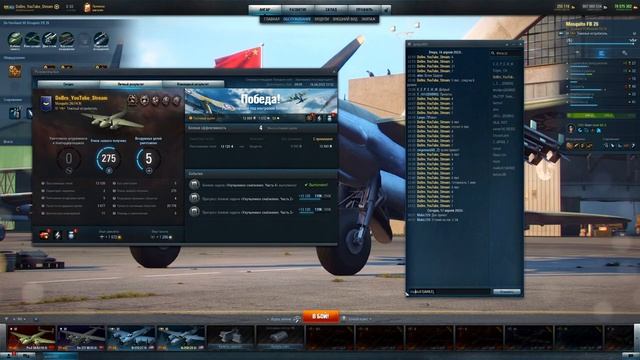Click the 275 capture points gauge
640x360 pixels.
109,158
